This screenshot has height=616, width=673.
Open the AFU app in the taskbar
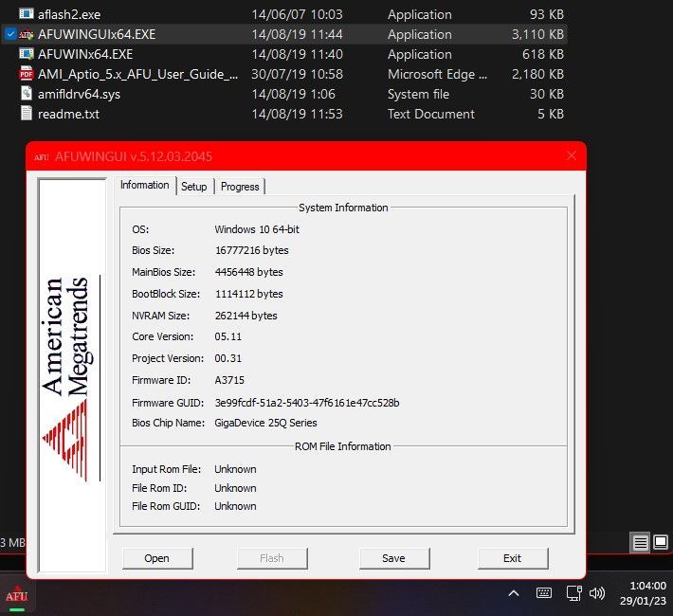pos(17,596)
